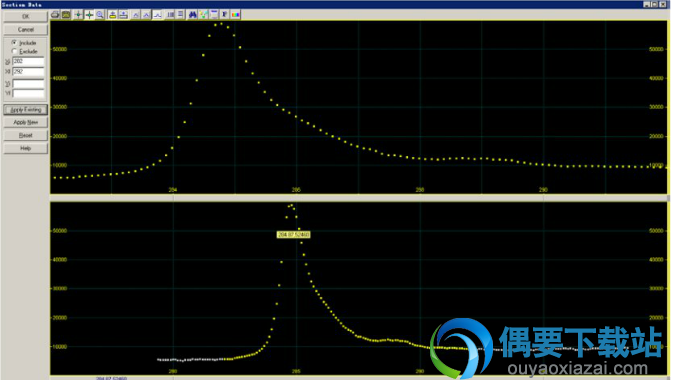Click the bold F font icon
Screen dimensions: 673x380
224,15
